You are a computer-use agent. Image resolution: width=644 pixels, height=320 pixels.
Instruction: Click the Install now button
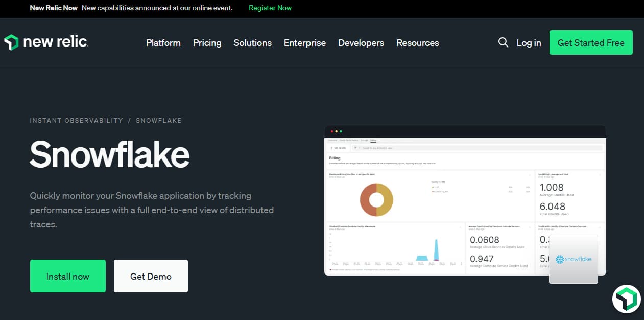(68, 276)
